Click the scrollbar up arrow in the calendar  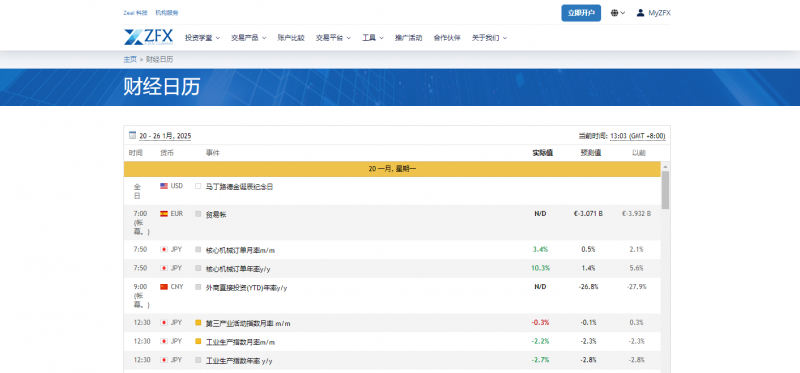665,167
